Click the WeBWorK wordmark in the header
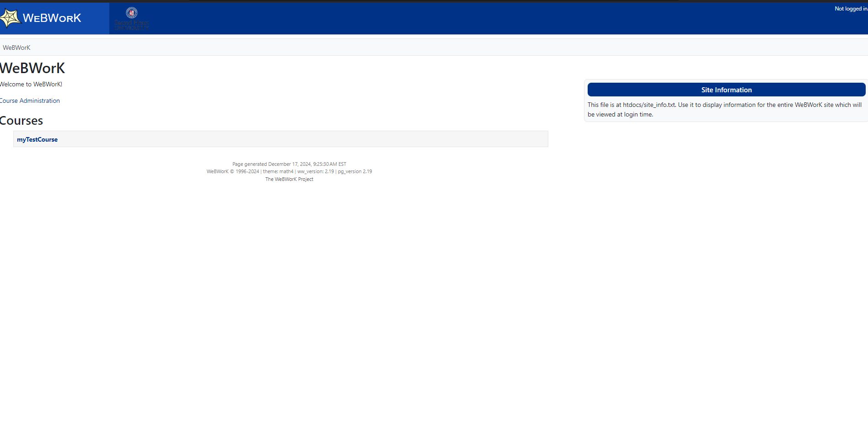 [52, 18]
